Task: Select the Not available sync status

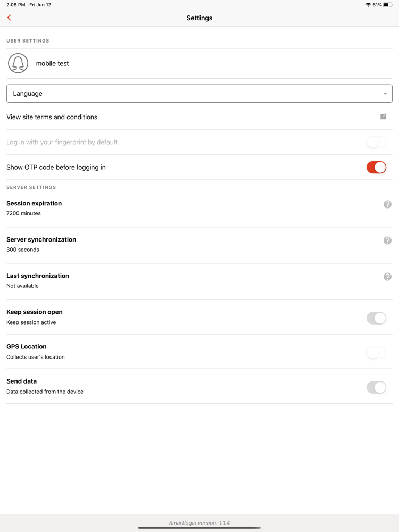Action: tap(22, 286)
